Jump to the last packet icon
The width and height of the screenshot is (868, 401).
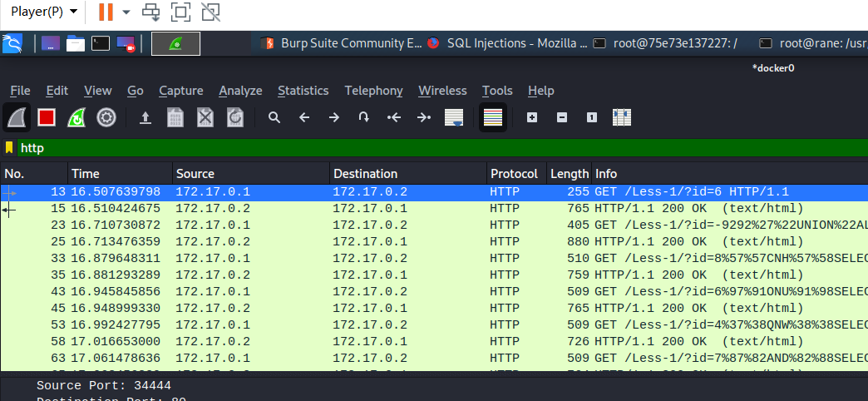pyautogui.click(x=423, y=117)
